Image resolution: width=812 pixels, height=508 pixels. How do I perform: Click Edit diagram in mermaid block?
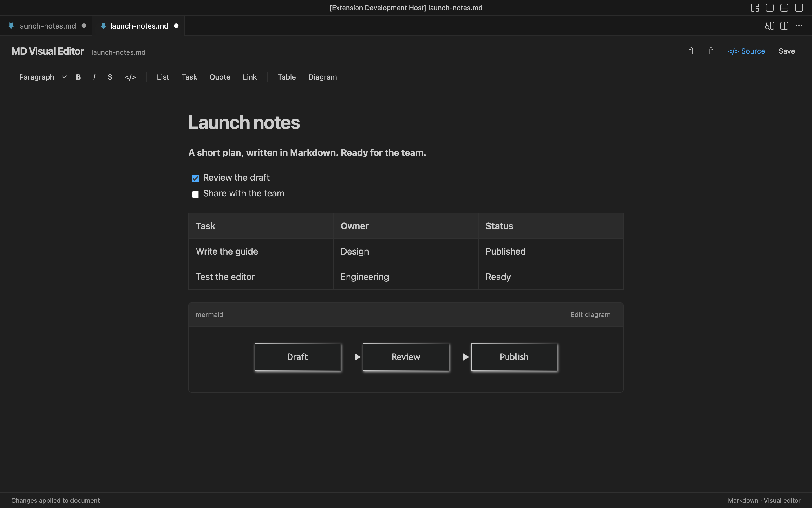pyautogui.click(x=590, y=314)
